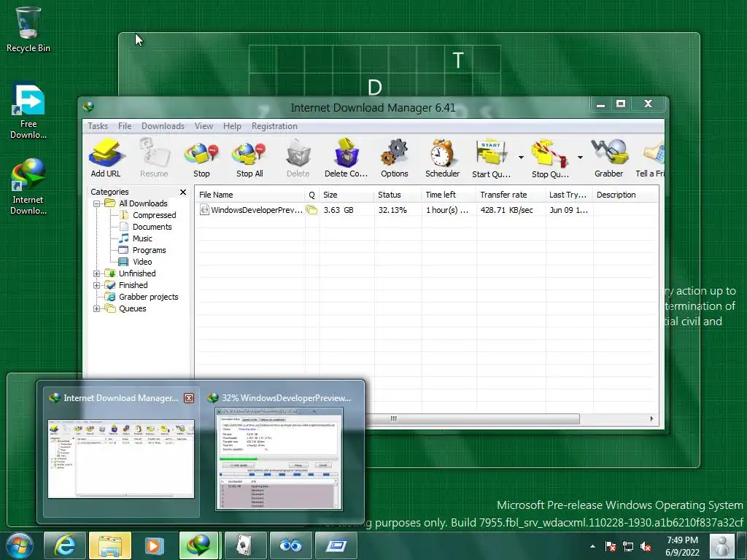Open the Scheduler alarm clock icon

(442, 158)
